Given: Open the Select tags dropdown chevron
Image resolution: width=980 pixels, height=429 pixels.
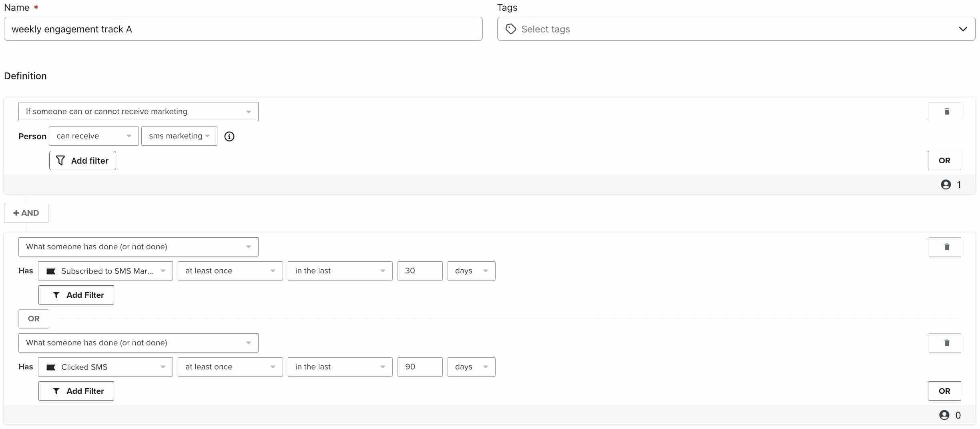Looking at the screenshot, I should tap(963, 29).
